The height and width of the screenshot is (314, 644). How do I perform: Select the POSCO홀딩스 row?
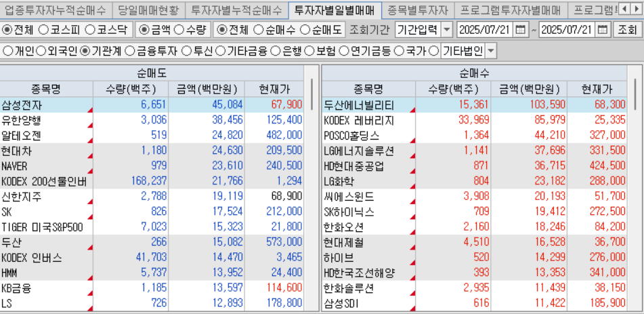click(x=475, y=136)
